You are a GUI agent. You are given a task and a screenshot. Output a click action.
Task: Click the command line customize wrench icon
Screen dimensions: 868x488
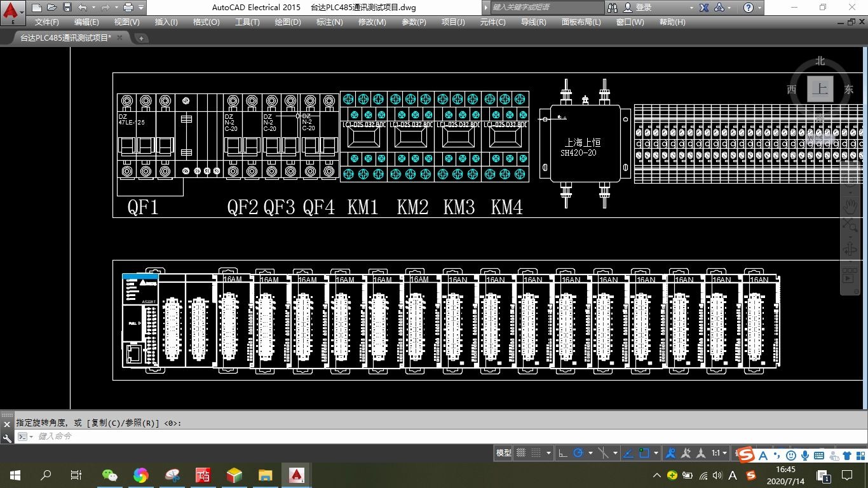pos(7,438)
